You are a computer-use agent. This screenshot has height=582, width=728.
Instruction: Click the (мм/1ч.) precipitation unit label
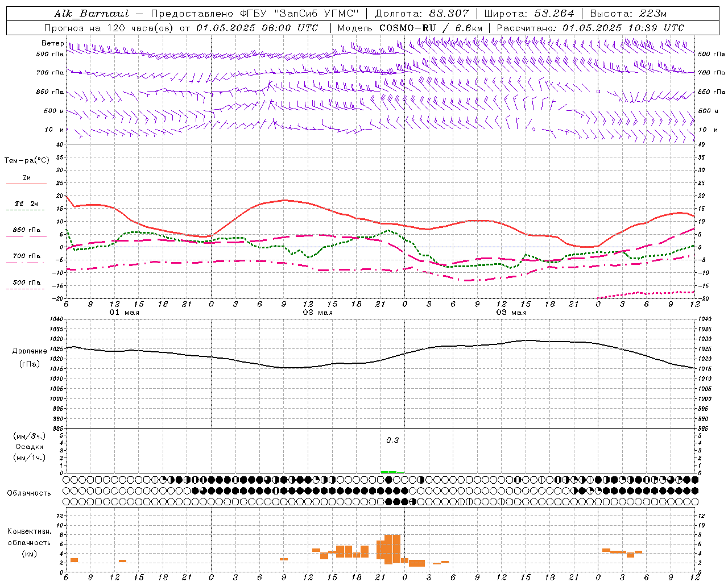[x=30, y=458]
